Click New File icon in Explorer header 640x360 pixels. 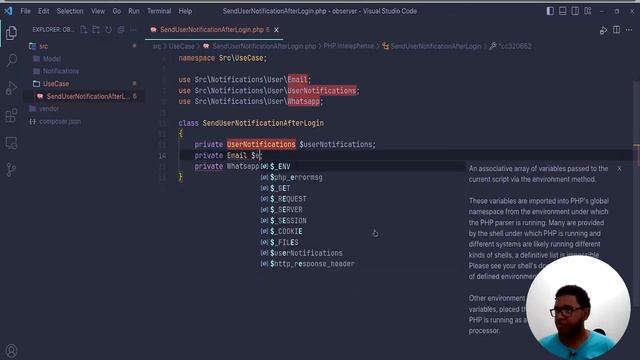(84, 29)
